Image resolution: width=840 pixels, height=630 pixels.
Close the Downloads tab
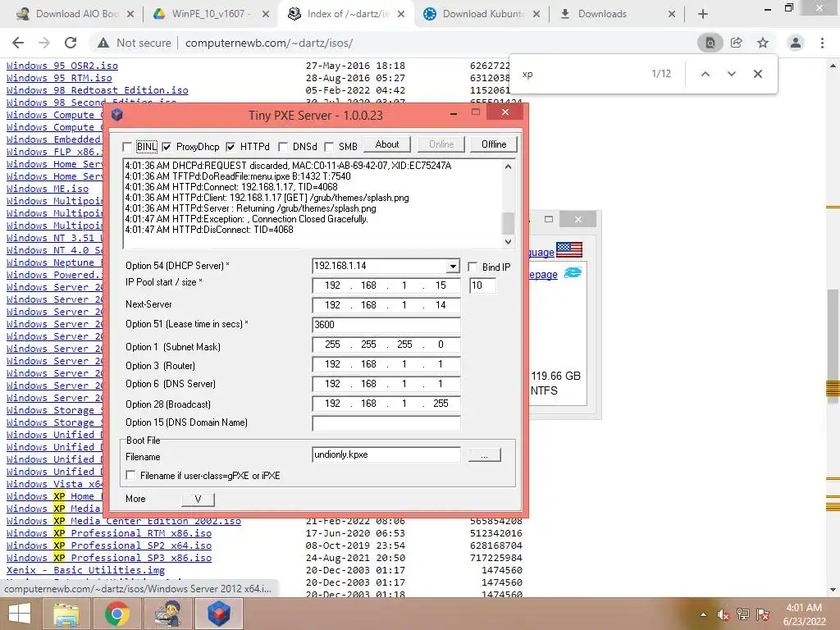(672, 15)
